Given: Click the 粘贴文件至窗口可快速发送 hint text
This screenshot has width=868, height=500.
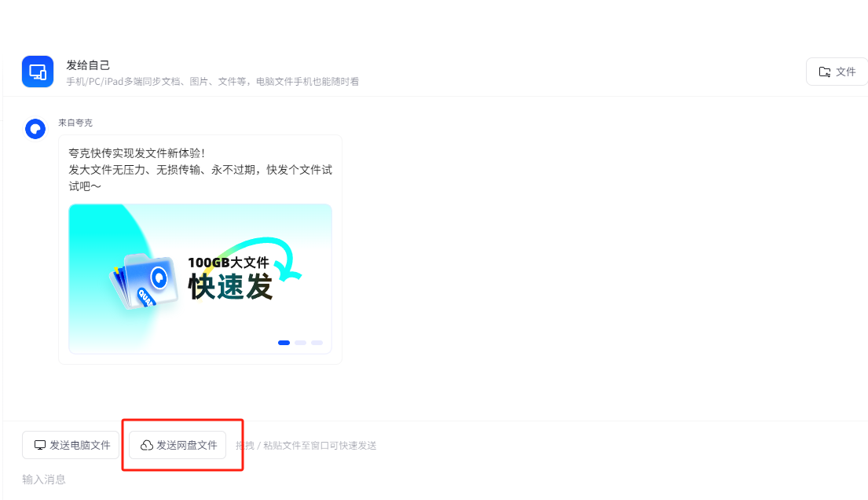Looking at the screenshot, I should (x=320, y=446).
